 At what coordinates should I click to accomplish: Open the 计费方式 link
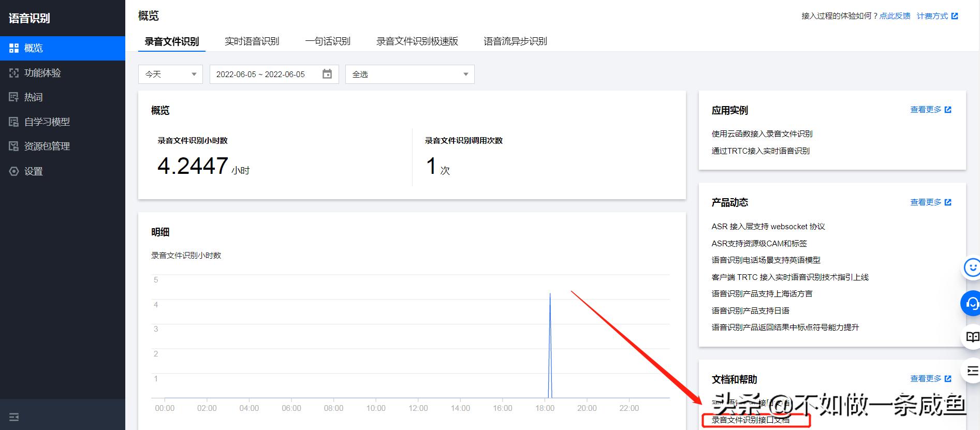(932, 16)
